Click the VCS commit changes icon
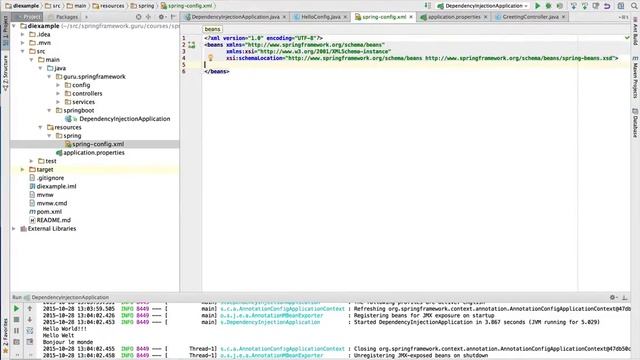The width and height of the screenshot is (640, 360). tap(584, 6)
